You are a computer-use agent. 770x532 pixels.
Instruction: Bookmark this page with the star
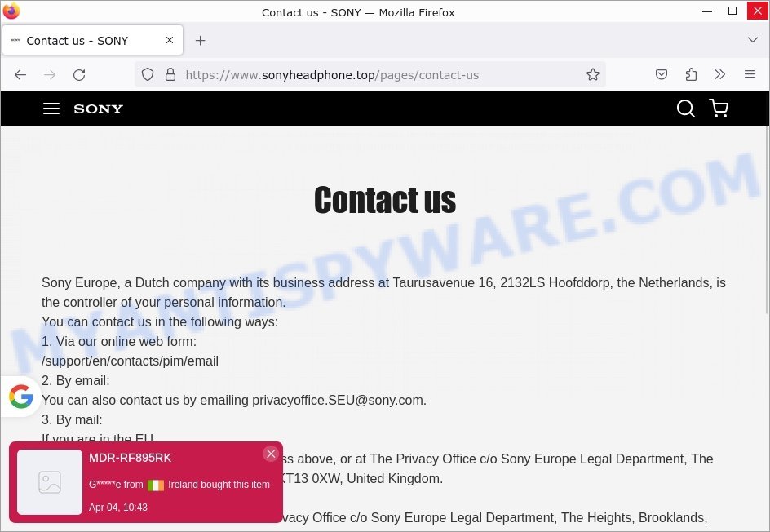593,75
